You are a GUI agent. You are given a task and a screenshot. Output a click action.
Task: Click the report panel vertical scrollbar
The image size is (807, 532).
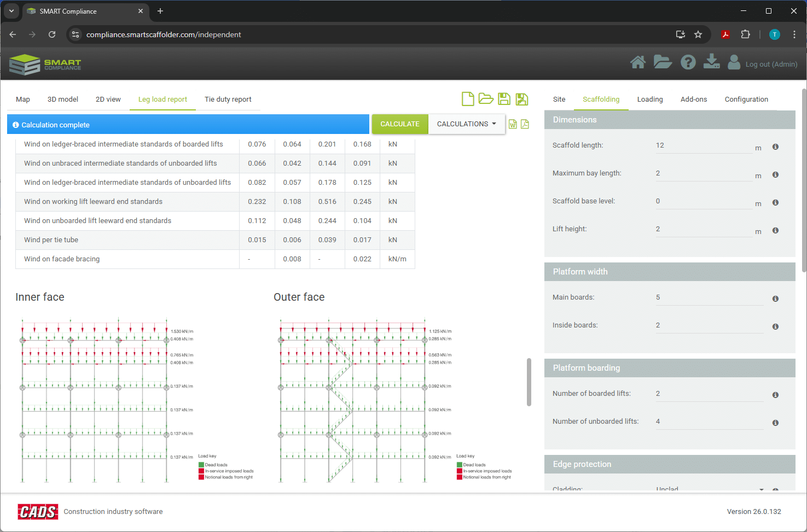[529, 382]
